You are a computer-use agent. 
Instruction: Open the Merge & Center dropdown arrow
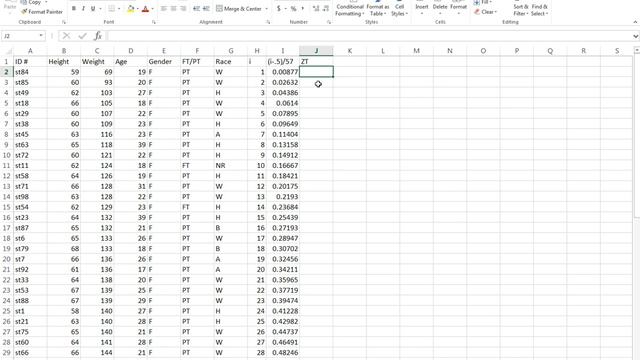pyautogui.click(x=267, y=9)
